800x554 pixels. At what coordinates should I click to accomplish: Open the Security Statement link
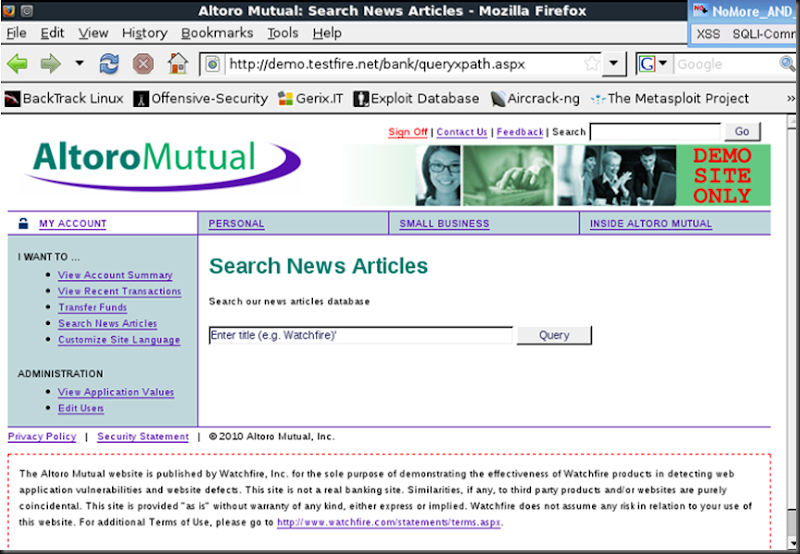pyautogui.click(x=143, y=437)
